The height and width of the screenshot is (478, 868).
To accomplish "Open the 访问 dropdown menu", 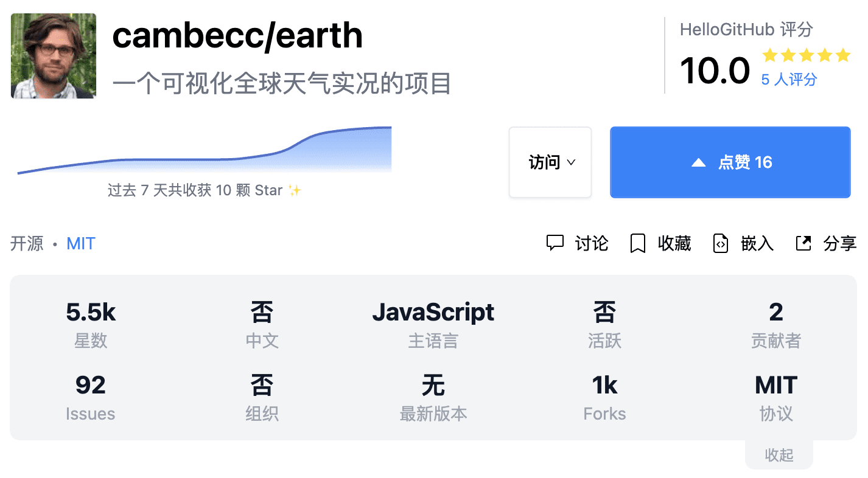I will 550,162.
